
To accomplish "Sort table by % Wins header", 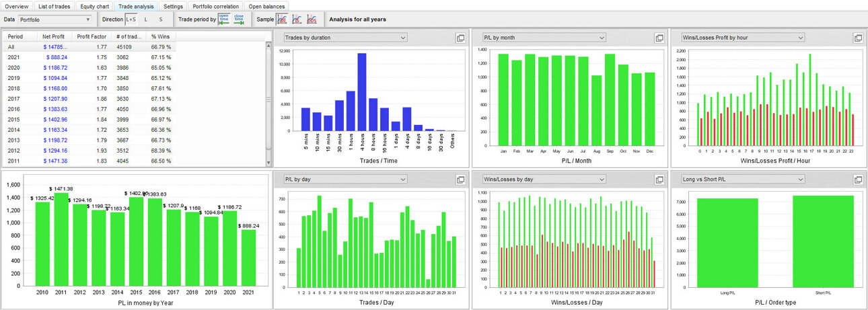I will pyautogui.click(x=161, y=36).
